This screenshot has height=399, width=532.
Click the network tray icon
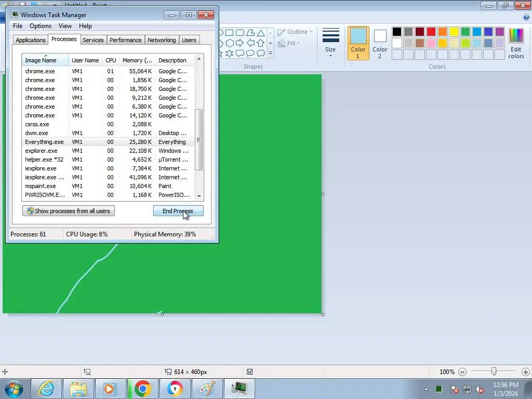click(x=467, y=389)
